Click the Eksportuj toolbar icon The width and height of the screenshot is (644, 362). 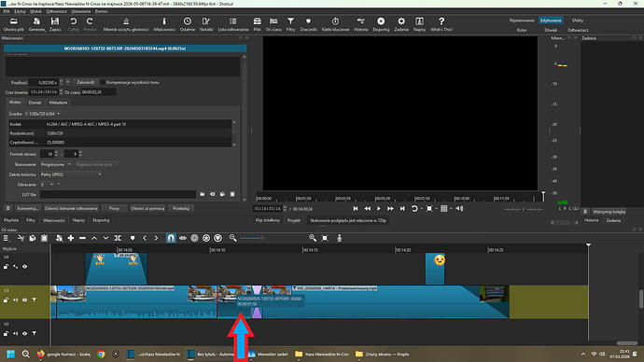pyautogui.click(x=381, y=24)
